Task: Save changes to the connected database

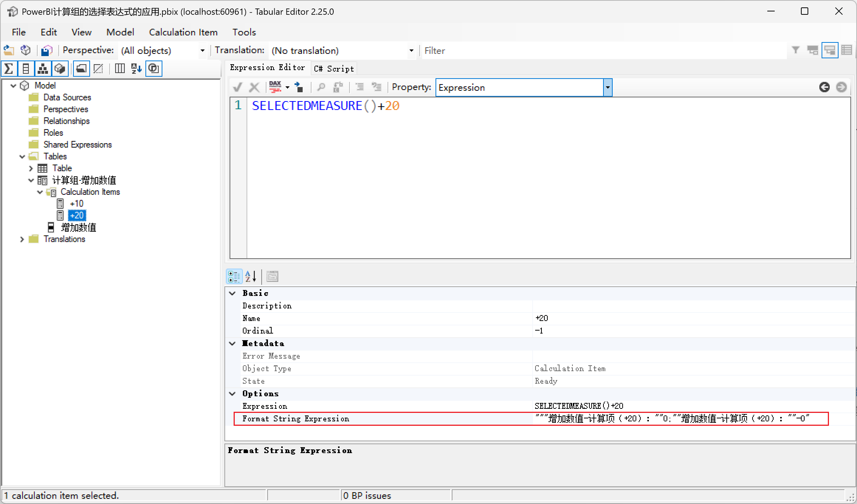Action: coord(47,51)
